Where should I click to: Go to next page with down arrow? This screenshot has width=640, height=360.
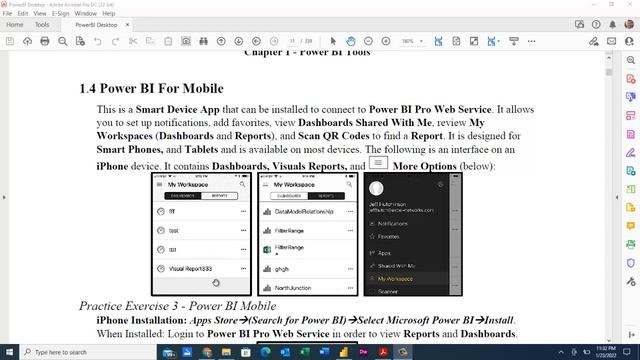point(238,41)
